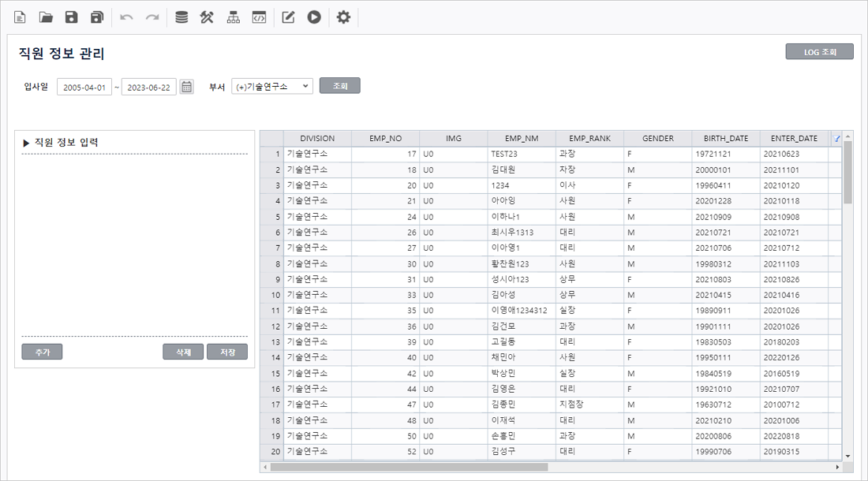Click the single-disk save icon
Image resolution: width=868 pixels, height=481 pixels.
click(71, 17)
